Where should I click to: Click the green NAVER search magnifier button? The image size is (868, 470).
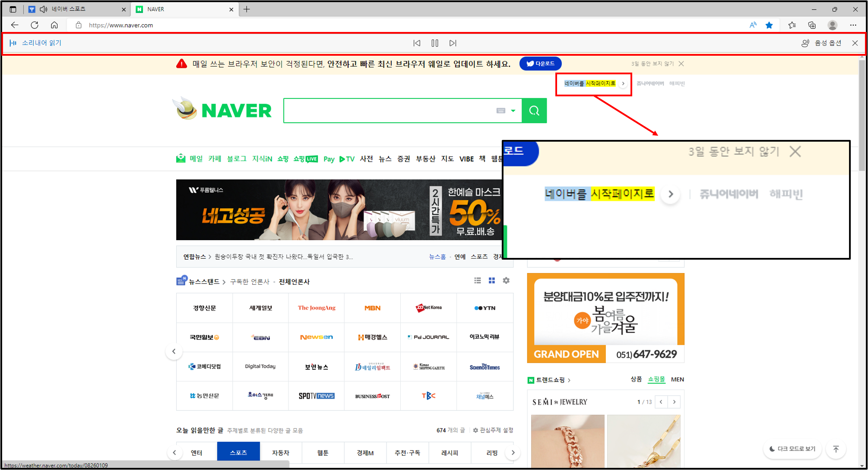click(534, 111)
